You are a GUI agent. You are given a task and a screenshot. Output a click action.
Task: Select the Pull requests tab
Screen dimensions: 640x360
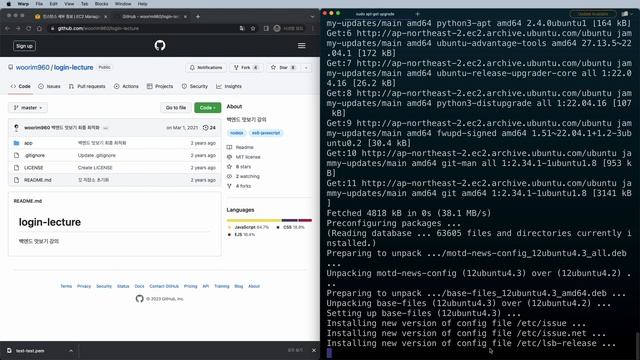point(87,86)
